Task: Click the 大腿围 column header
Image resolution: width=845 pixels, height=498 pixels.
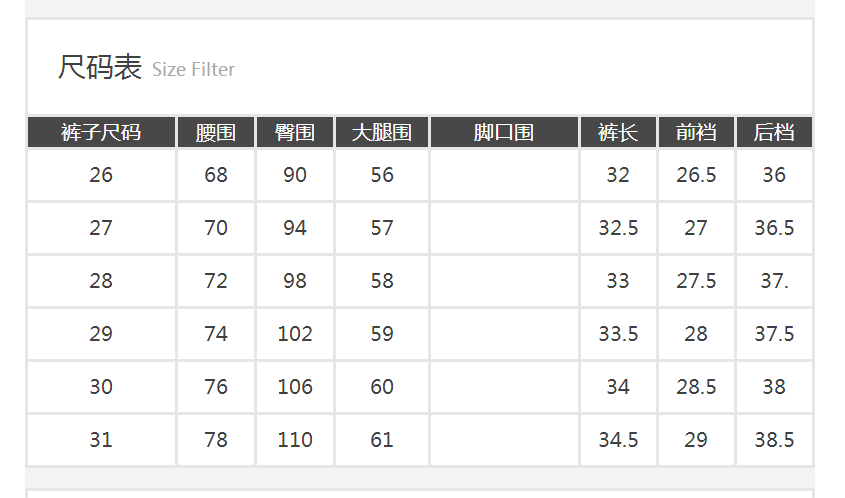Action: pyautogui.click(x=382, y=132)
